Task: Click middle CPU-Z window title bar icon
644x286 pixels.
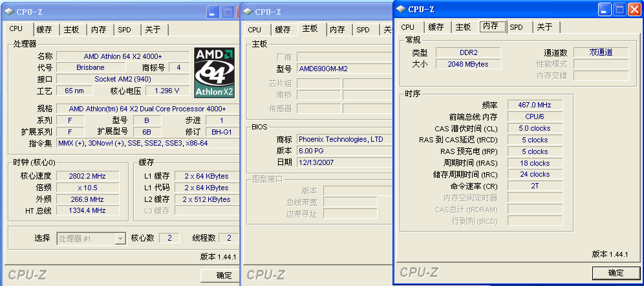Action: (x=248, y=12)
